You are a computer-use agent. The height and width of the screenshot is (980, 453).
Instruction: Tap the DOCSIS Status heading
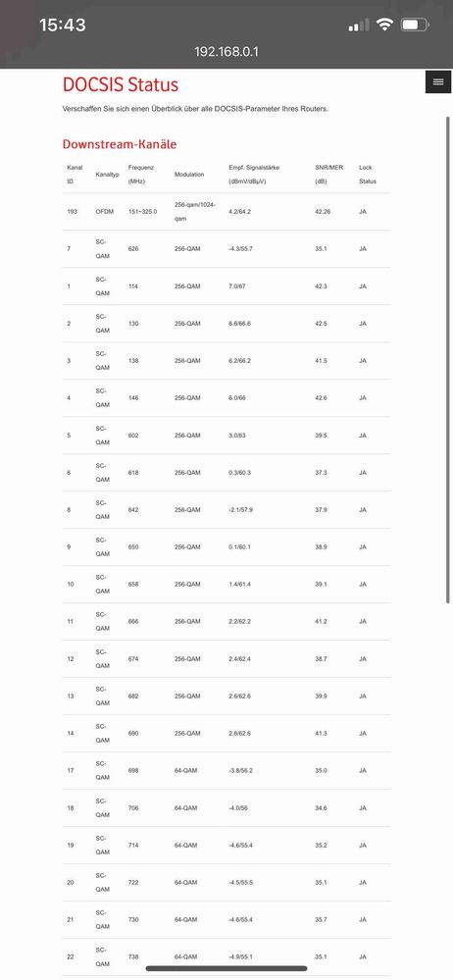point(121,84)
